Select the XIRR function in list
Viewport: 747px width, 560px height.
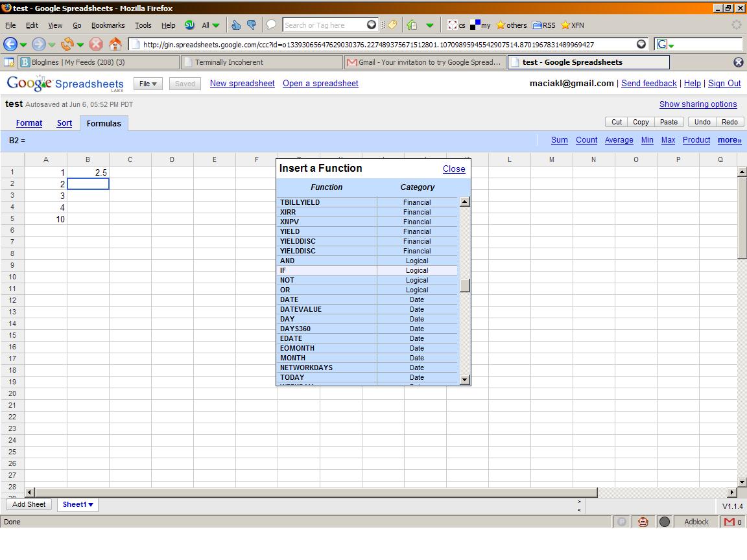367,212
